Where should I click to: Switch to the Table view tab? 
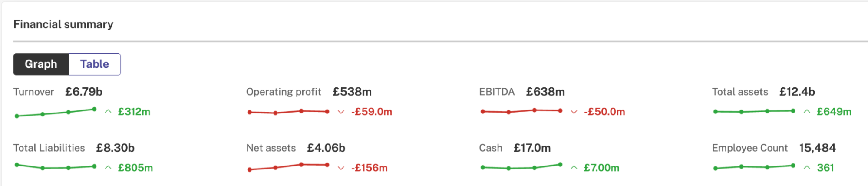click(x=95, y=64)
